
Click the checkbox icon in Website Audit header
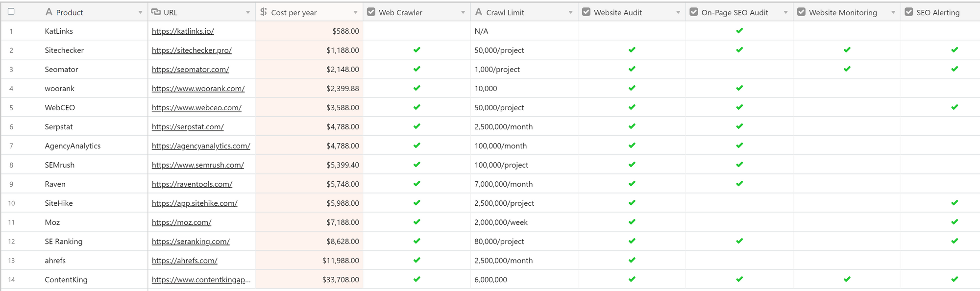[x=586, y=12]
